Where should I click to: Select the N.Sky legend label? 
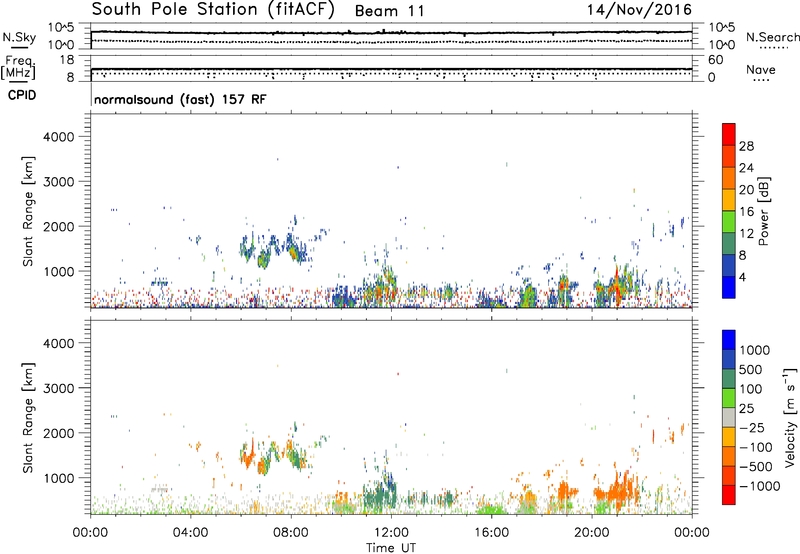coord(19,37)
